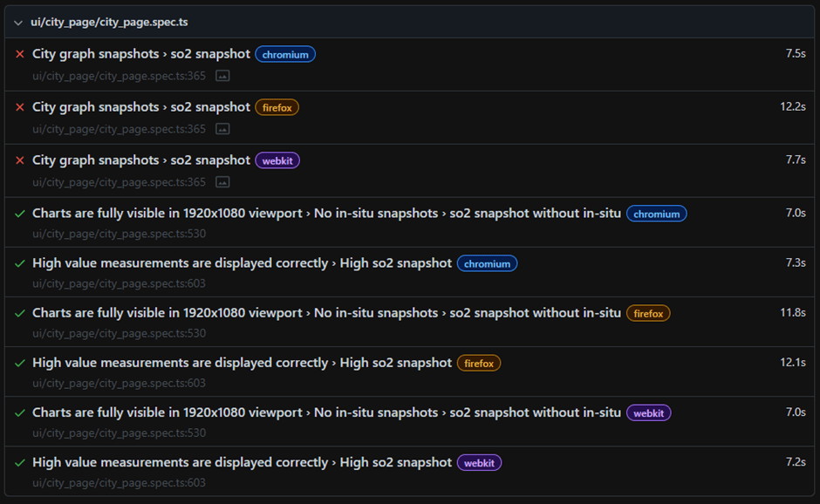Click passed checkmark on chromium High so2 snapshot
This screenshot has height=504, width=820.
[20, 263]
